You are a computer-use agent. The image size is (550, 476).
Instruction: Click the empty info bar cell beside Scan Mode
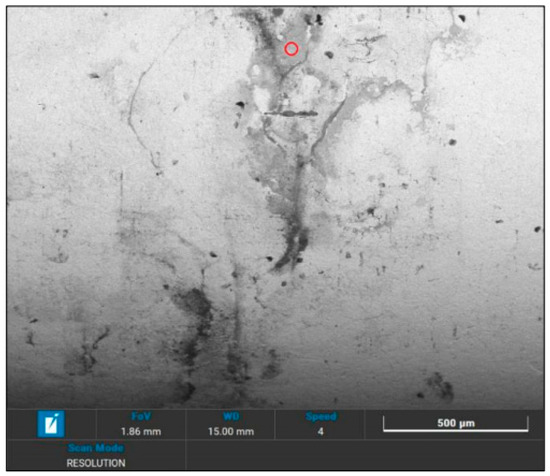(365, 455)
